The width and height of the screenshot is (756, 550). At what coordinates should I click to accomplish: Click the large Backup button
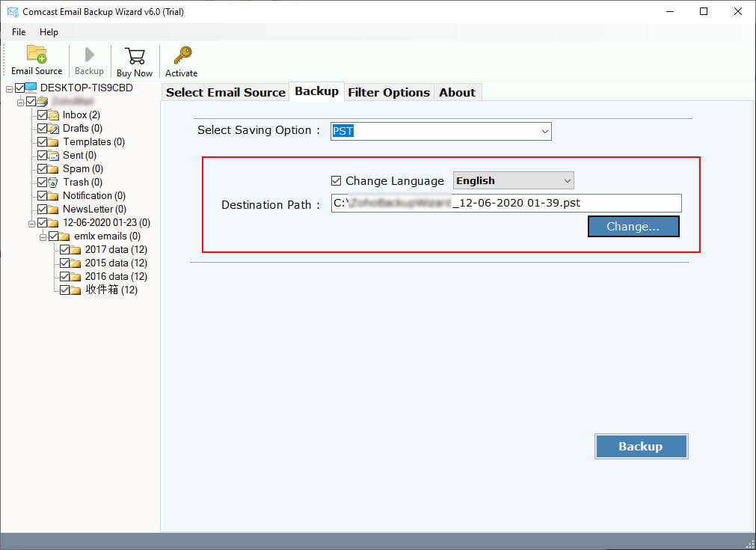coord(641,447)
